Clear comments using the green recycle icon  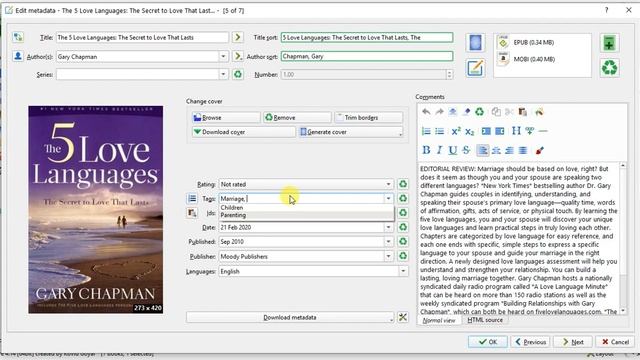[x=480, y=112]
